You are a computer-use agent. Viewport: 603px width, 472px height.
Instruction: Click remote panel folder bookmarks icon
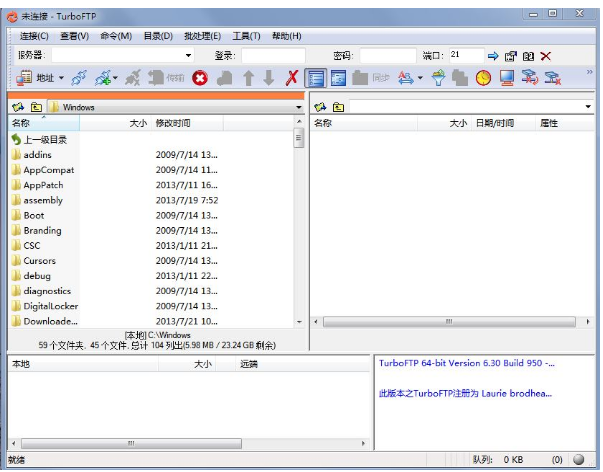point(320,107)
